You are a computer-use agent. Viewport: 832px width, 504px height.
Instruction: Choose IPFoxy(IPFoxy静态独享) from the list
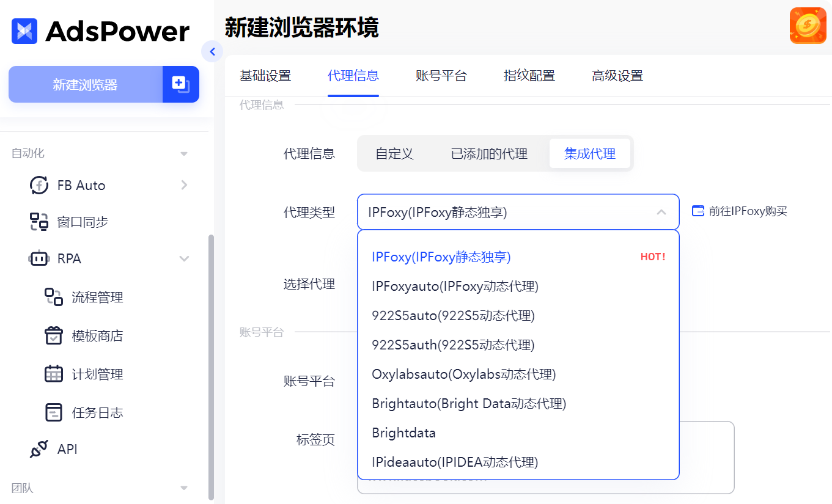click(x=518, y=257)
